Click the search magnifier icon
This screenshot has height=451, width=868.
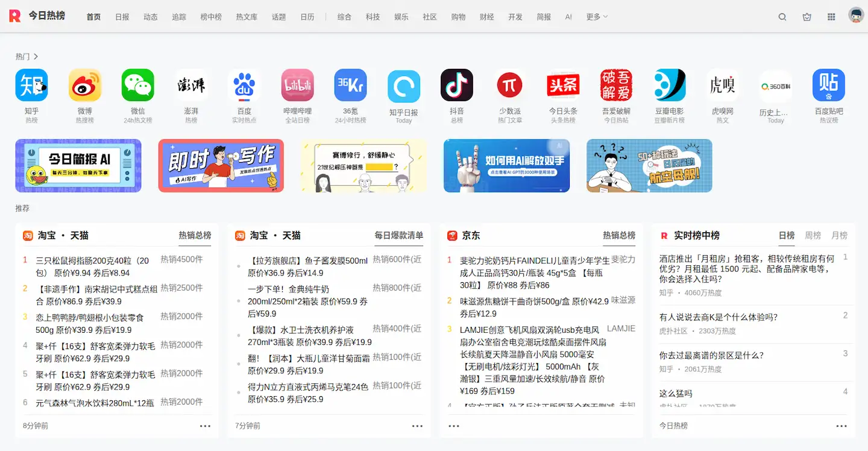tap(782, 17)
